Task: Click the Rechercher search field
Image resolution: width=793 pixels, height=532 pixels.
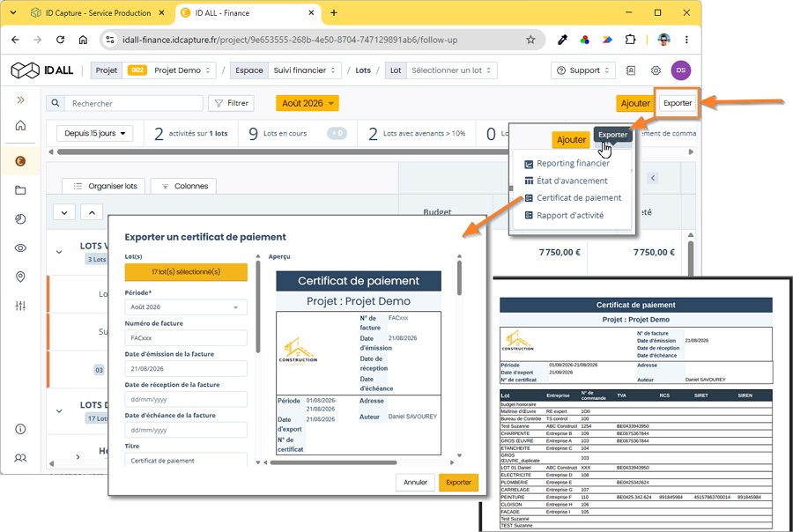Action: tap(134, 103)
